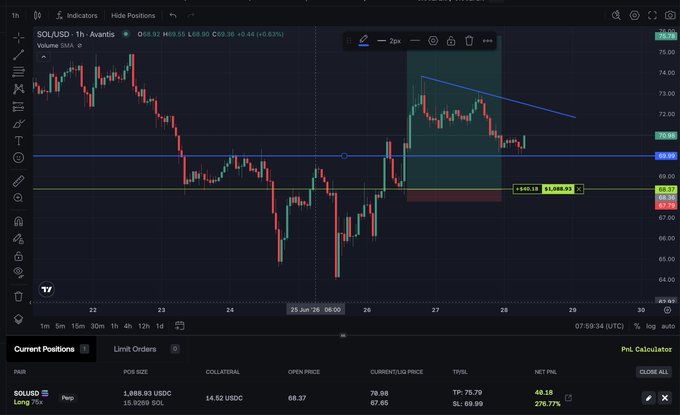This screenshot has height=415, width=680.
Task: Open the emoji icons tool
Action: 18,157
